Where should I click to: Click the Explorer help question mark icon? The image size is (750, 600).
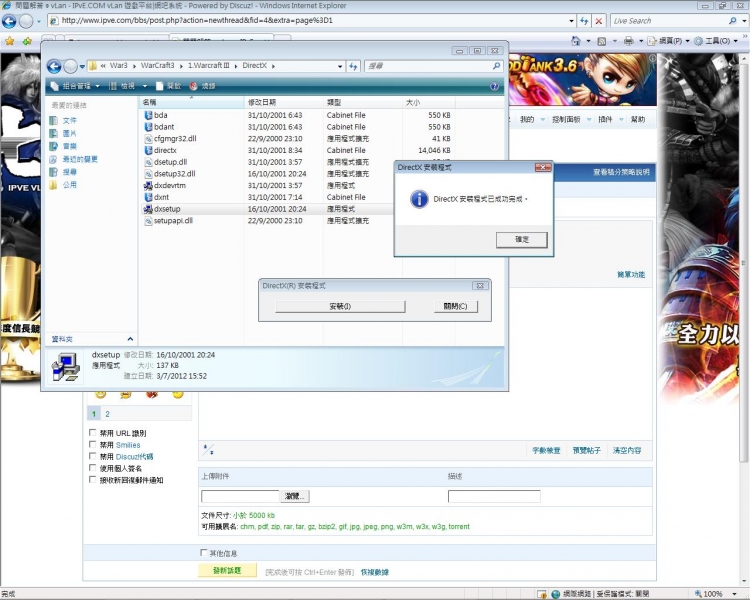coord(494,87)
